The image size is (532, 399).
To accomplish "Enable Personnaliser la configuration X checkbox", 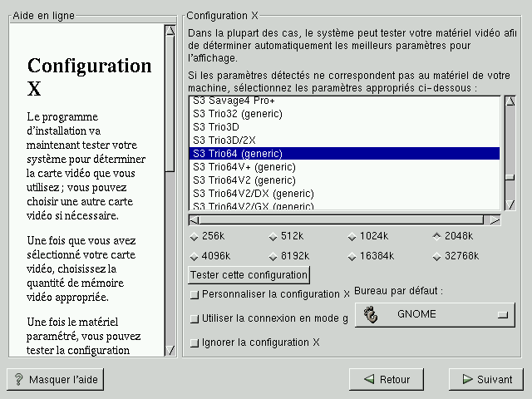I will point(195,294).
